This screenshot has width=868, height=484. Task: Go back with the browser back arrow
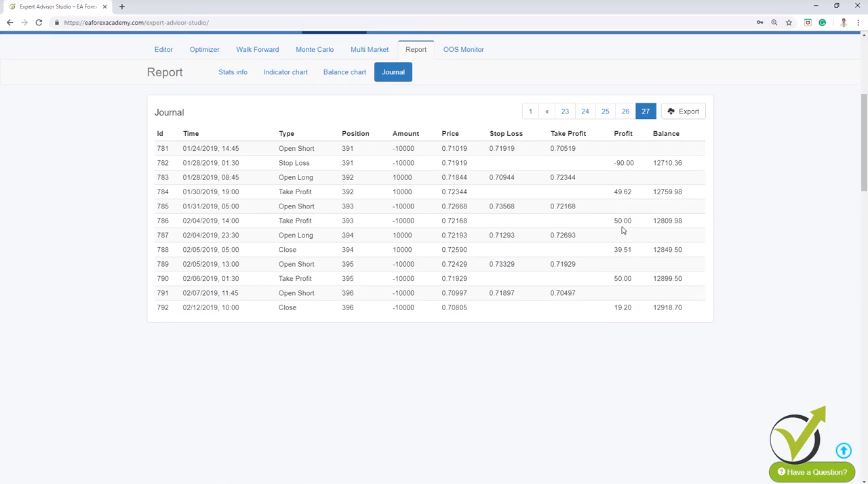pos(10,22)
